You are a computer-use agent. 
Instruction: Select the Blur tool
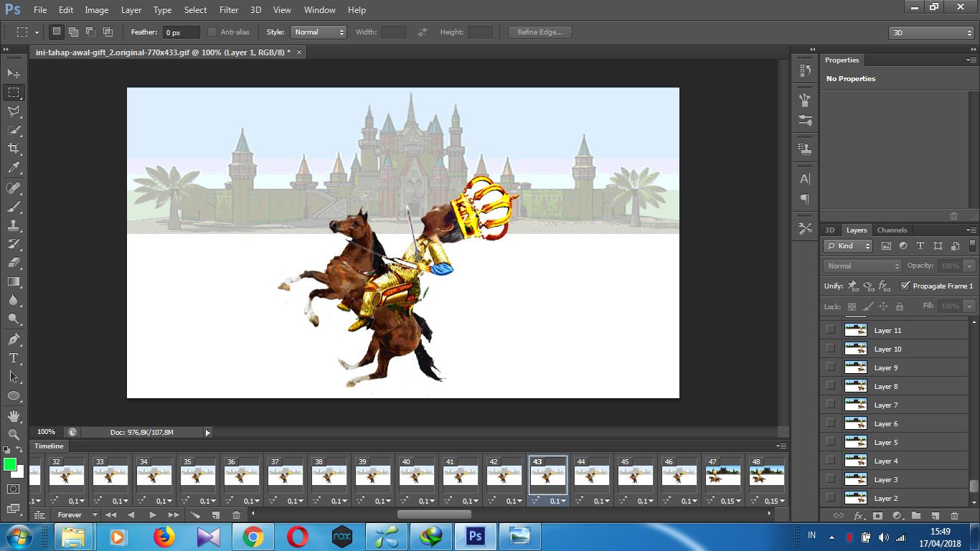14,300
